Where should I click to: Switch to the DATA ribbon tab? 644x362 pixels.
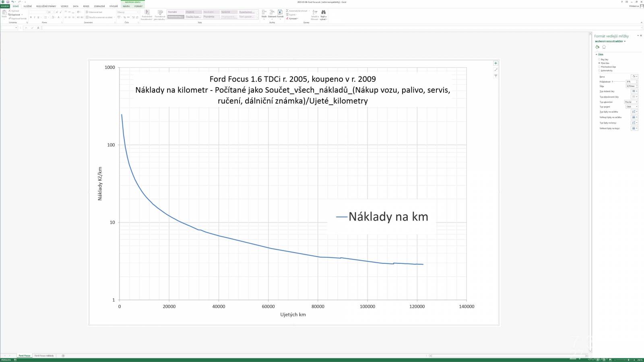click(76, 6)
